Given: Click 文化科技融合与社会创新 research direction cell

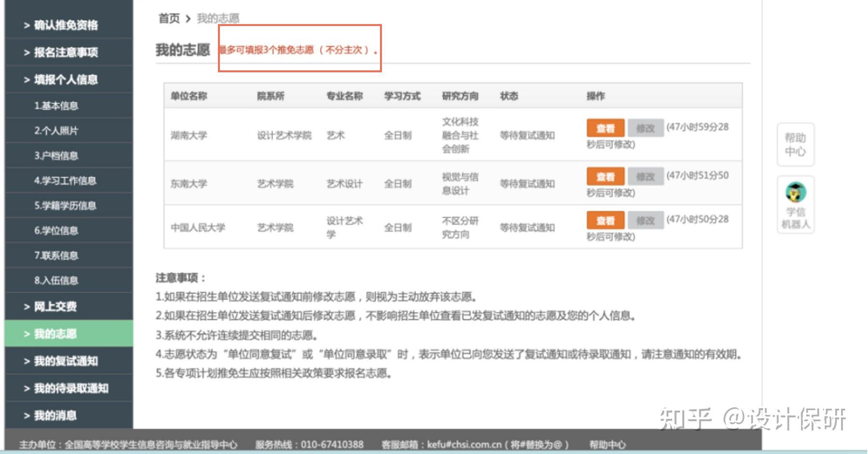Looking at the screenshot, I should [461, 135].
